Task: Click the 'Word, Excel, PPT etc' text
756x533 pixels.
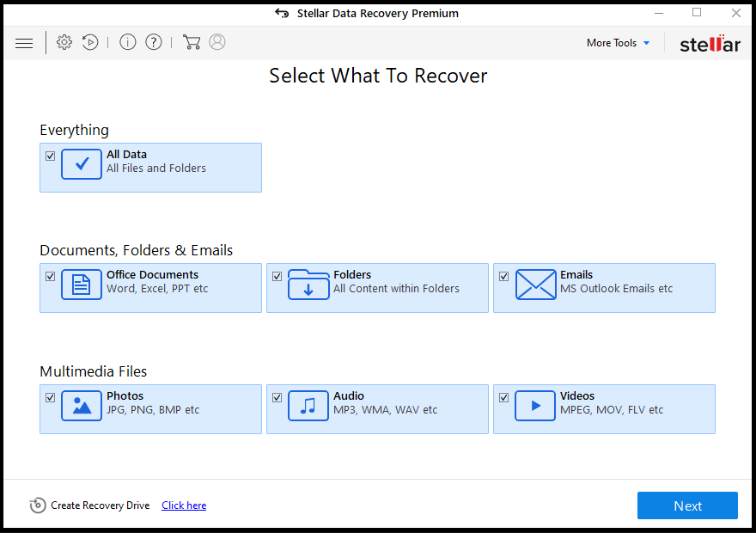Action: pos(157,289)
